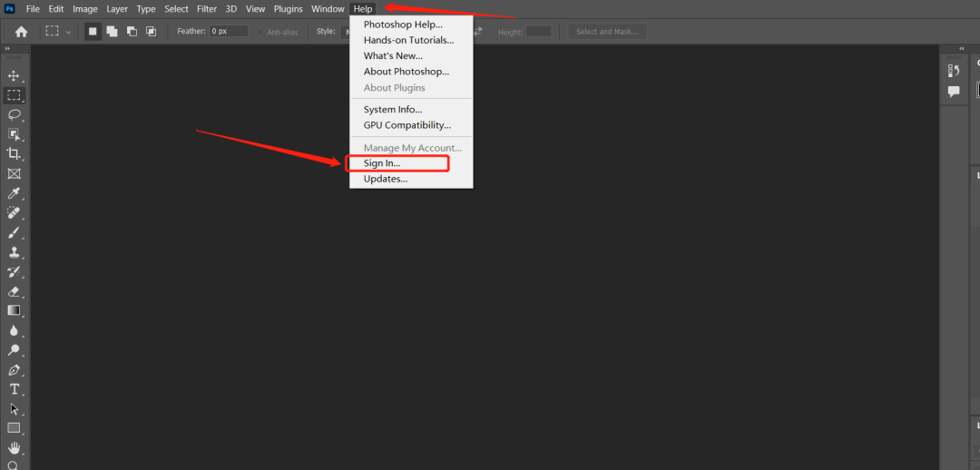Select the Crop tool
Screen dimensions: 980x470
(x=14, y=153)
